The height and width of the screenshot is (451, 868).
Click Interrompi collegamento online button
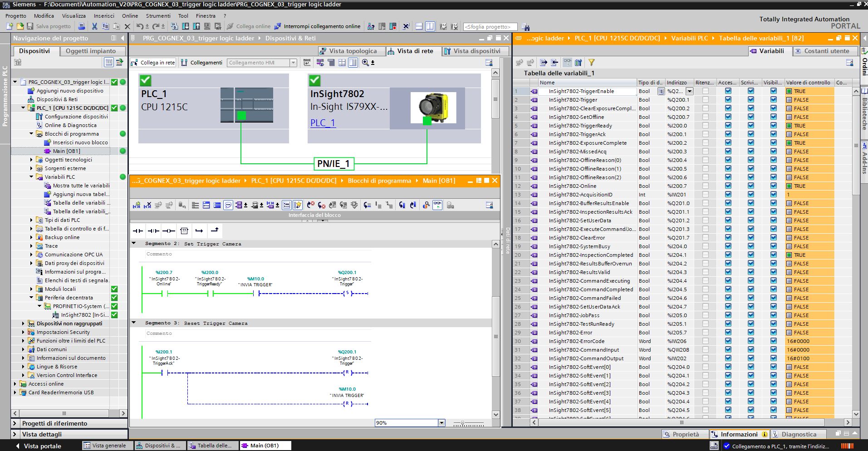pos(317,26)
